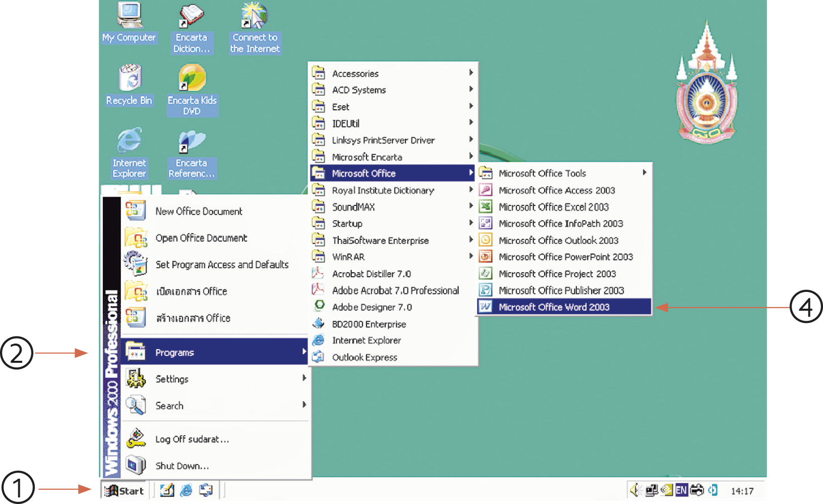Click Show Desktop quick launch icon
Viewport: 823px width, 504px height.
(167, 490)
